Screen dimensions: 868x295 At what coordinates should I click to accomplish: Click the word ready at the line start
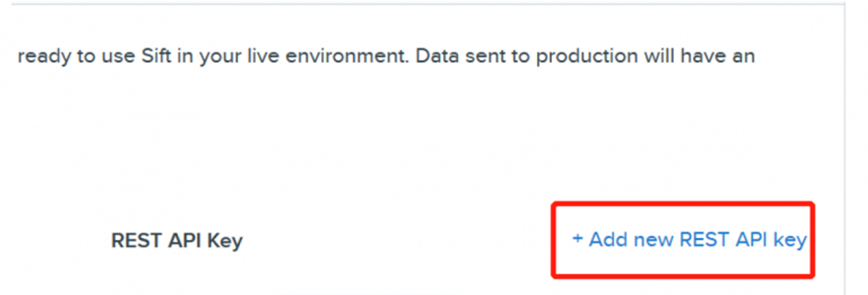tap(41, 56)
